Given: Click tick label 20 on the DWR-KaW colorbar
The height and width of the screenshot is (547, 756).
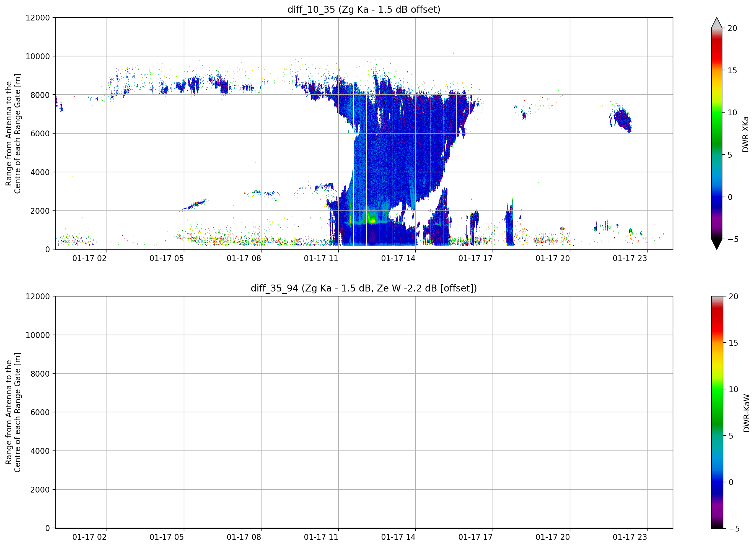Looking at the screenshot, I should pyautogui.click(x=733, y=296).
